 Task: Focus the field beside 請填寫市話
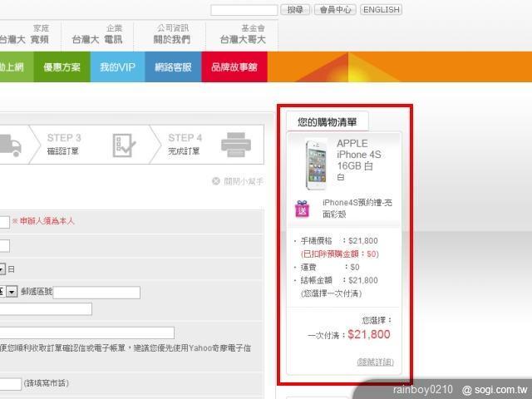coord(10,384)
